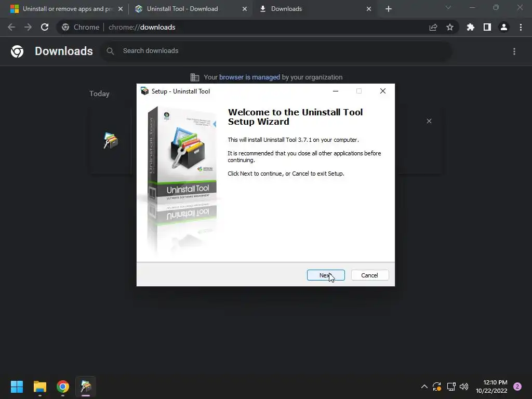Click the update sync tray icon

(437, 387)
